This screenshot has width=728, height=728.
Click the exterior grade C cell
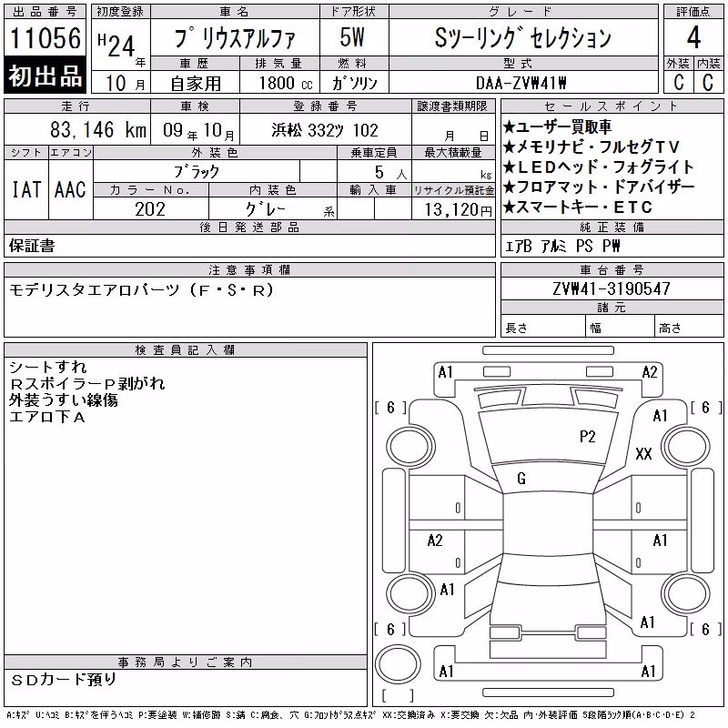pos(679,82)
